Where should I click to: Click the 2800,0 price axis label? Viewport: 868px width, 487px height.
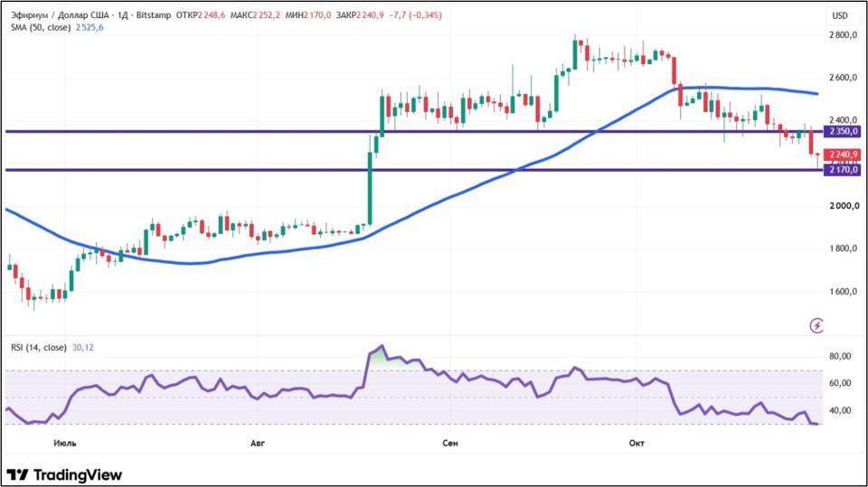coord(844,35)
